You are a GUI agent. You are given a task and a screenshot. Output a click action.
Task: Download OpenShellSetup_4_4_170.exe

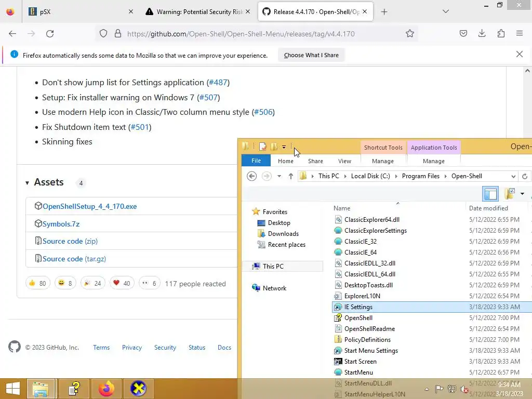(89, 206)
